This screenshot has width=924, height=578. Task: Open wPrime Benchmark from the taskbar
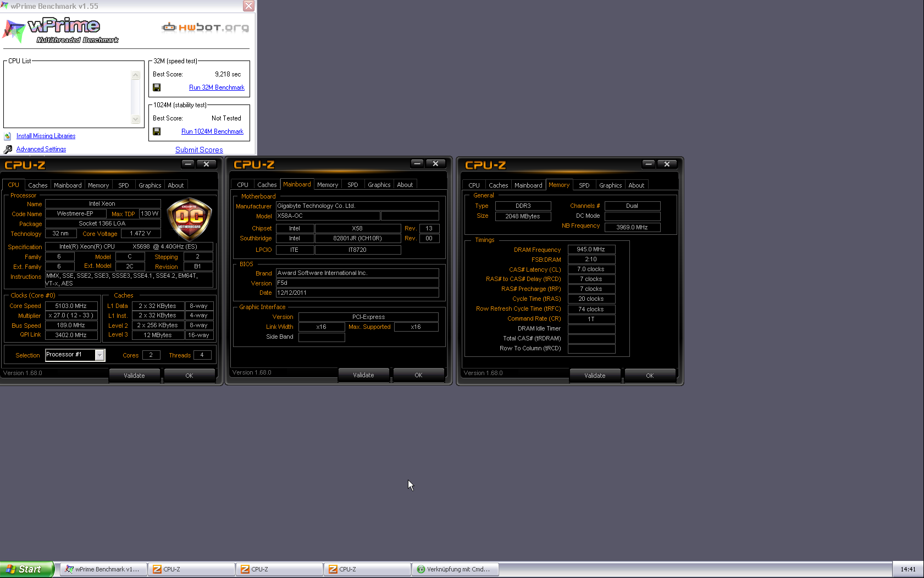coord(103,569)
